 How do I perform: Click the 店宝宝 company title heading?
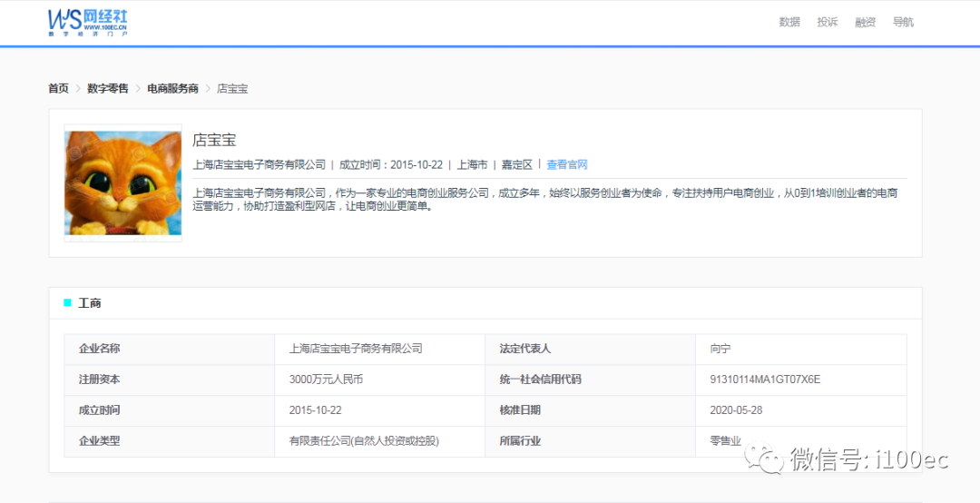[214, 140]
